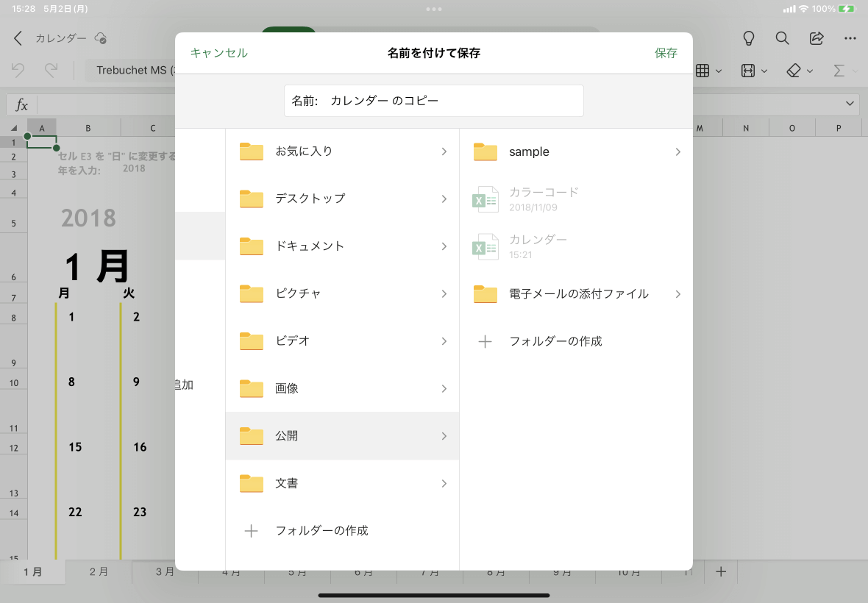Tap the undo arrow icon
The width and height of the screenshot is (868, 603).
tap(18, 71)
